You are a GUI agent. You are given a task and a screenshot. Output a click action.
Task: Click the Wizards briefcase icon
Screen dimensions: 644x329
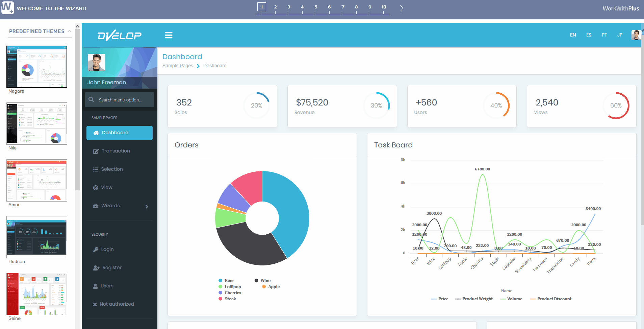tap(96, 206)
